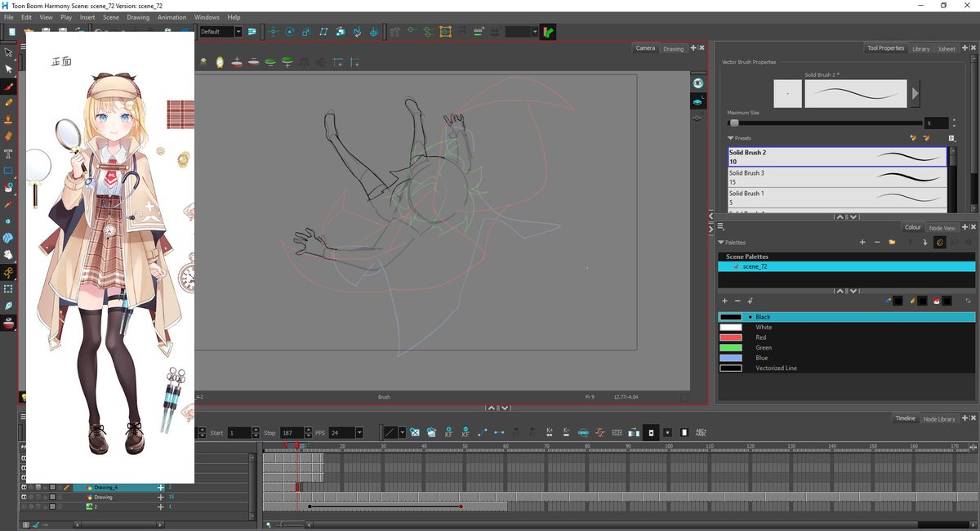Open the Node Library tab
Screen dimensions: 980x531
point(939,419)
